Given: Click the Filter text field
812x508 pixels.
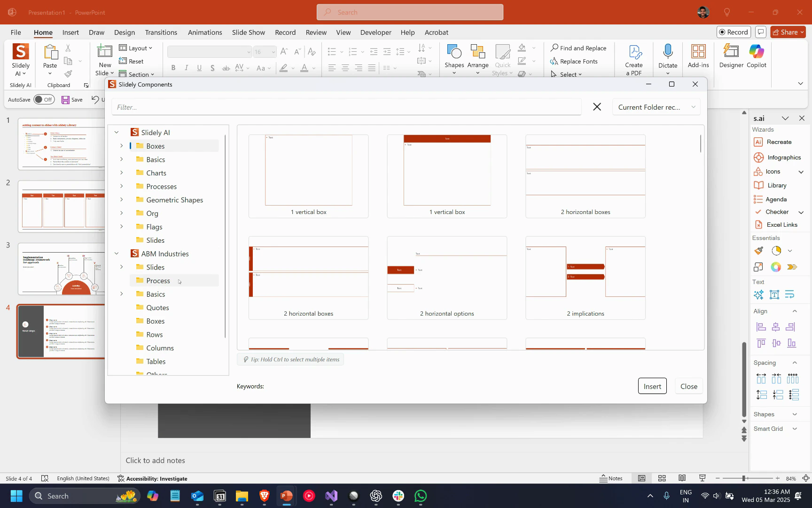Looking at the screenshot, I should tap(346, 107).
